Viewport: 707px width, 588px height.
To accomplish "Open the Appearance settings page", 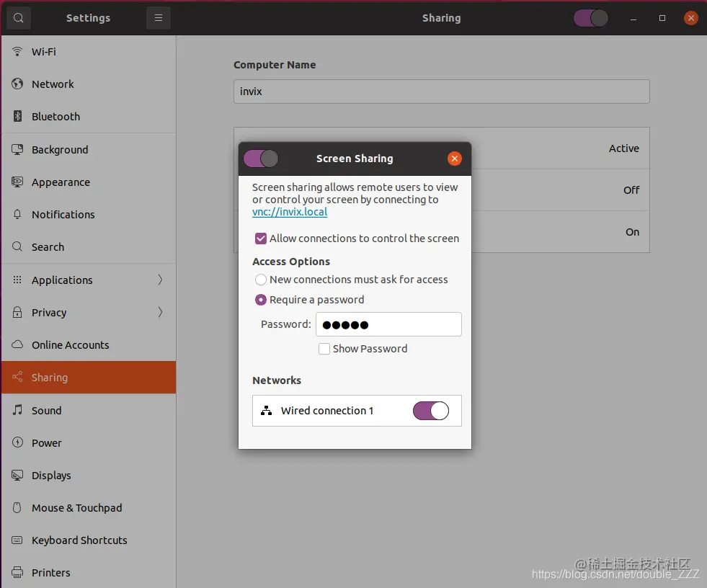I will click(x=89, y=182).
